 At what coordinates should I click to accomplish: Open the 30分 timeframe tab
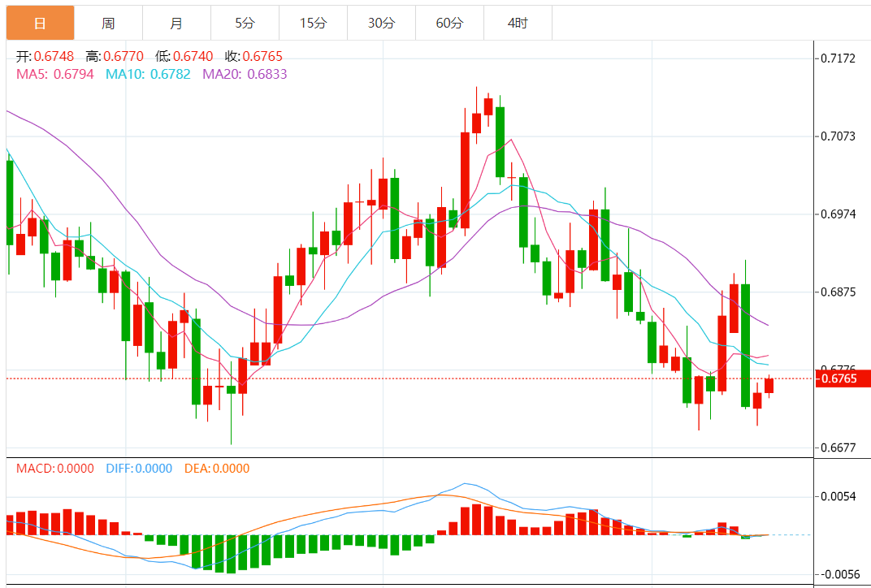click(x=382, y=24)
